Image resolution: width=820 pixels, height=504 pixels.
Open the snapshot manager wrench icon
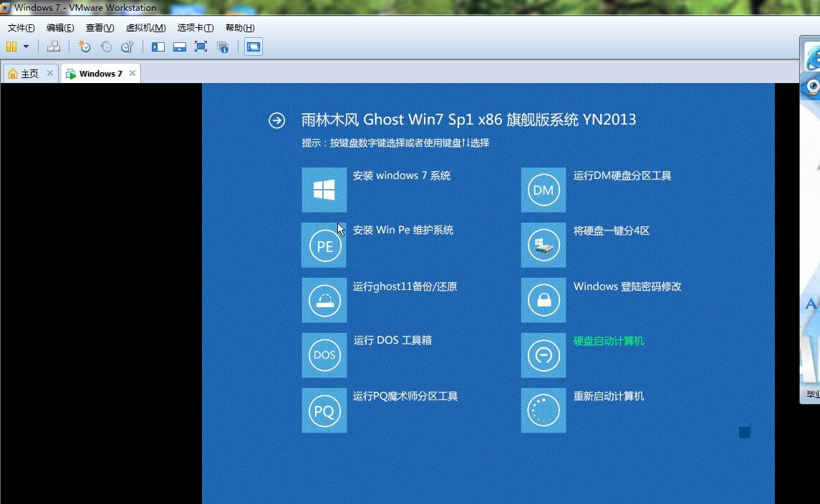click(x=127, y=47)
